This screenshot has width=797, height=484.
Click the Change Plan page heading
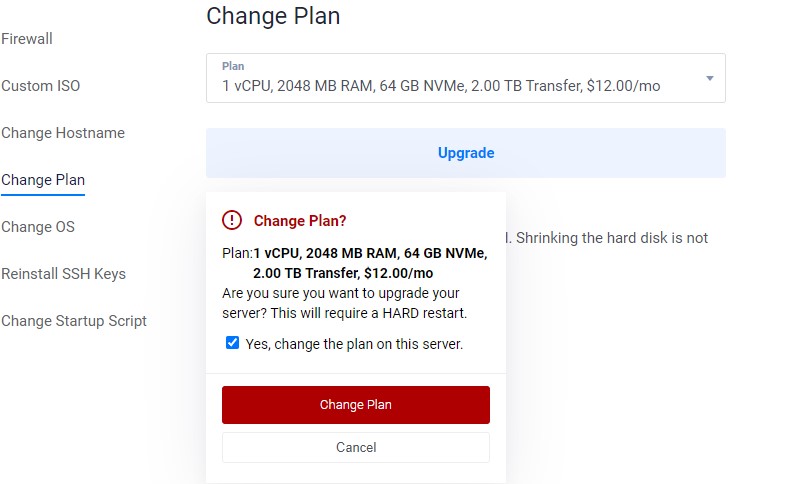click(x=273, y=16)
